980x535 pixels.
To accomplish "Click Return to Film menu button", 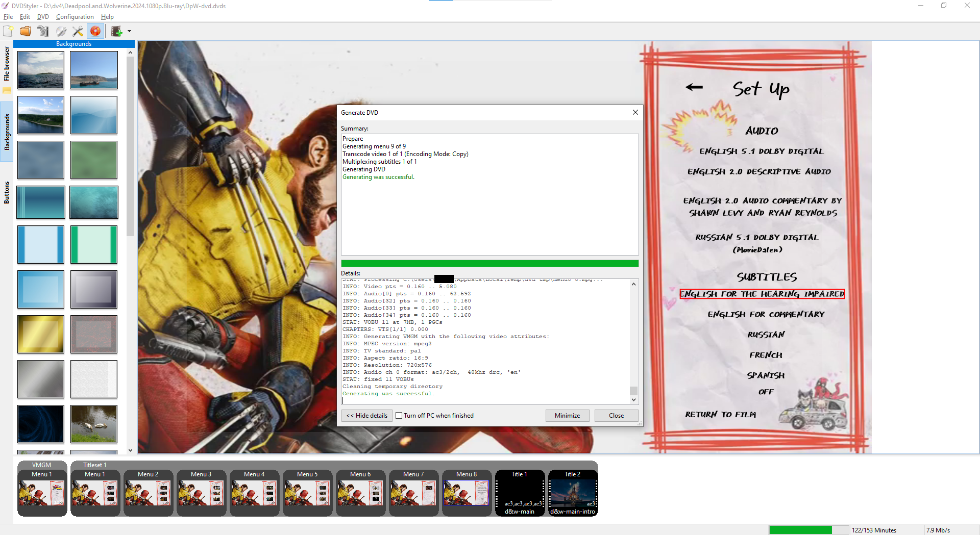I will (x=721, y=415).
